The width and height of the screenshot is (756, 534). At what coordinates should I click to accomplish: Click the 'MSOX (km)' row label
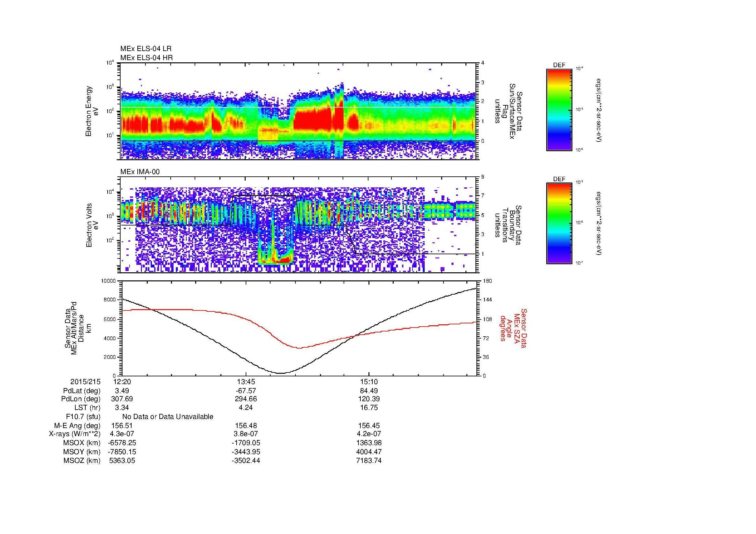[82, 443]
